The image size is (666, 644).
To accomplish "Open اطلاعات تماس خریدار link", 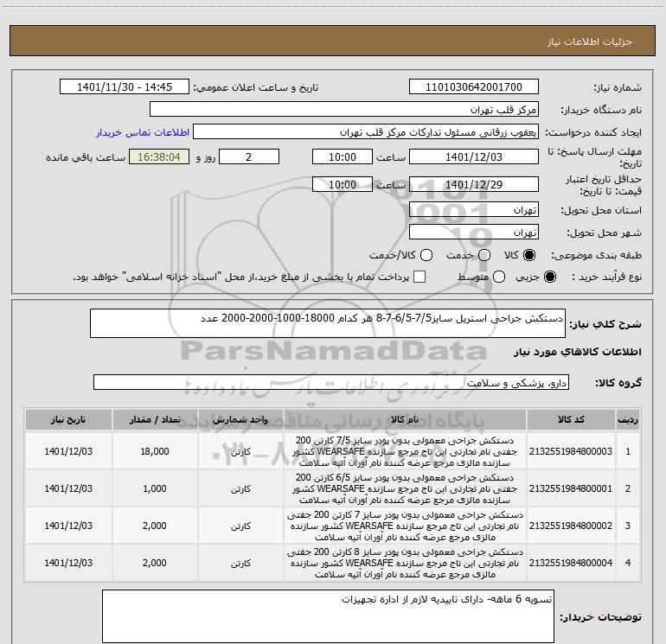I will 143,132.
